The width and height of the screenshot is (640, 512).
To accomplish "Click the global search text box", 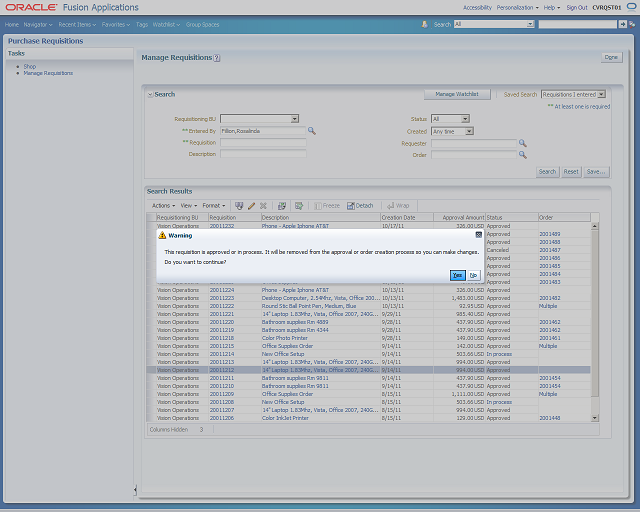I will tap(578, 24).
